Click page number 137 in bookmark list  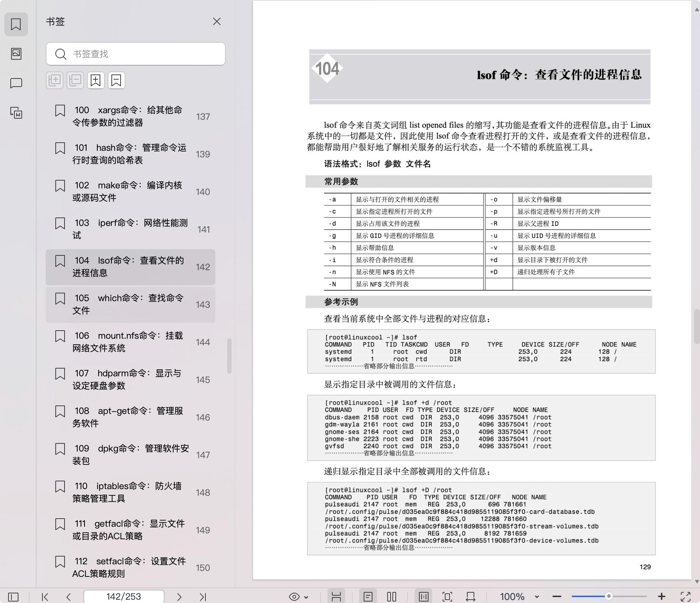point(203,117)
